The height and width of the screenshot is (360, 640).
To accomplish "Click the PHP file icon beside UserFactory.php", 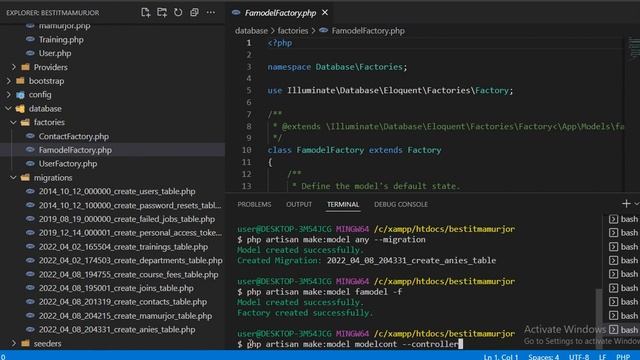I will coord(30,163).
